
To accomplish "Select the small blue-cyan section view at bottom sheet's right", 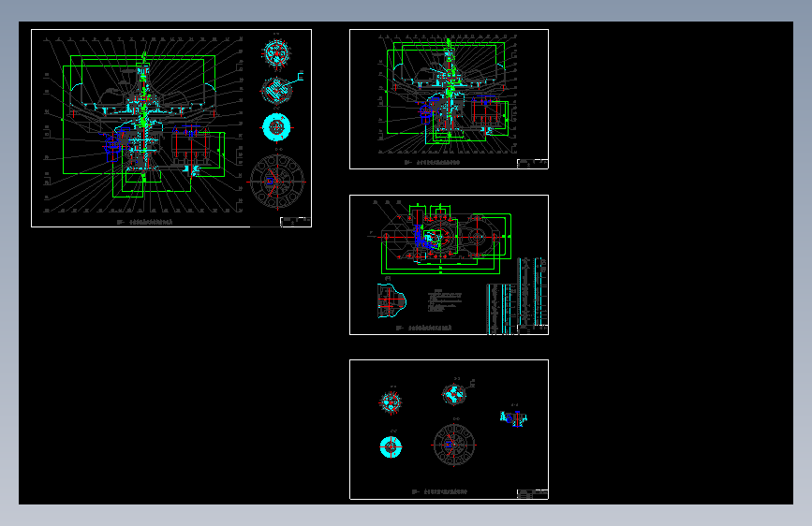I will pos(514,417).
